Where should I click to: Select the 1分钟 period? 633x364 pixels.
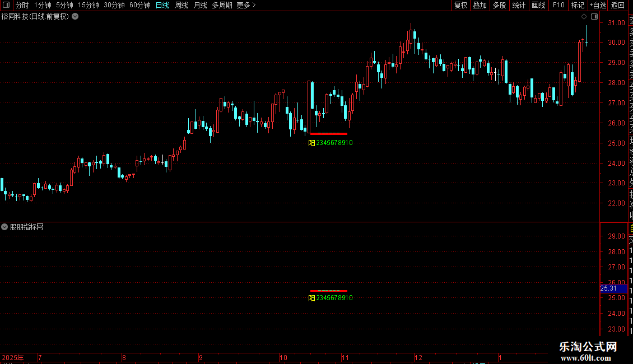click(43, 5)
